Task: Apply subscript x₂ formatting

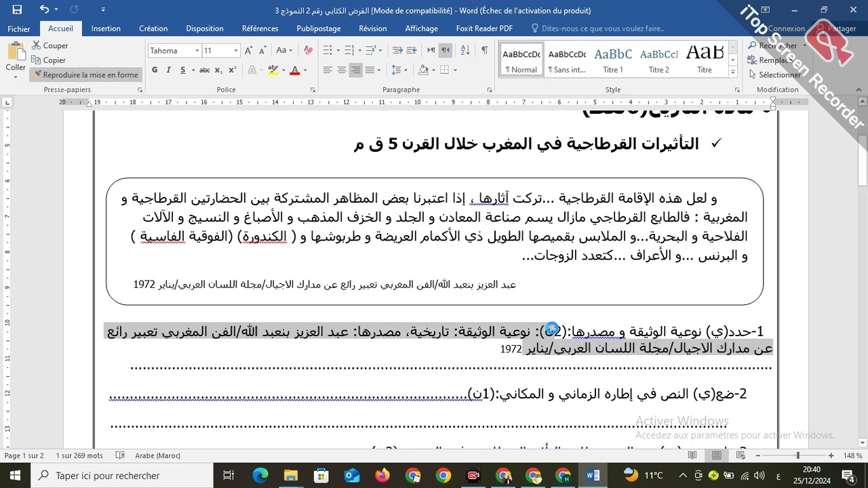Action: click(x=218, y=70)
